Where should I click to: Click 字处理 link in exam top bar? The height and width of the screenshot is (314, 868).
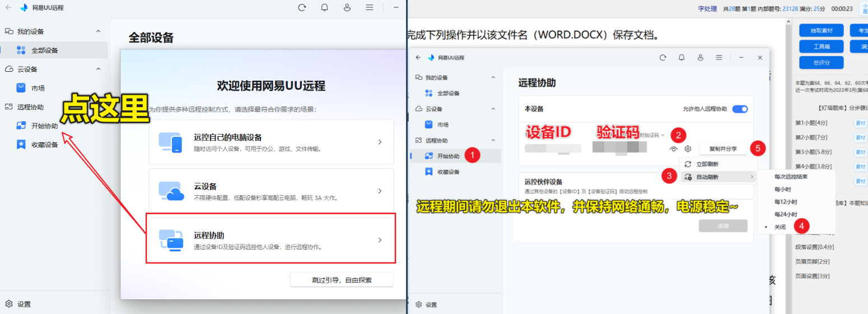point(707,8)
